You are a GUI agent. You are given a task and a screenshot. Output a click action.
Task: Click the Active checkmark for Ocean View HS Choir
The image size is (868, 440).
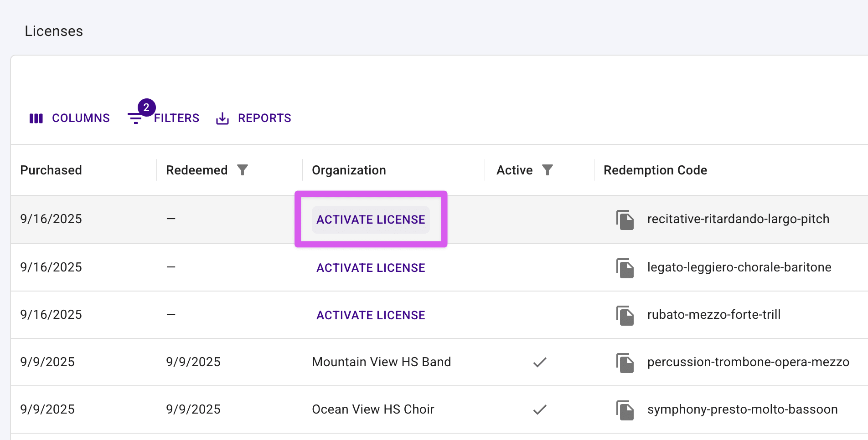[540, 410]
